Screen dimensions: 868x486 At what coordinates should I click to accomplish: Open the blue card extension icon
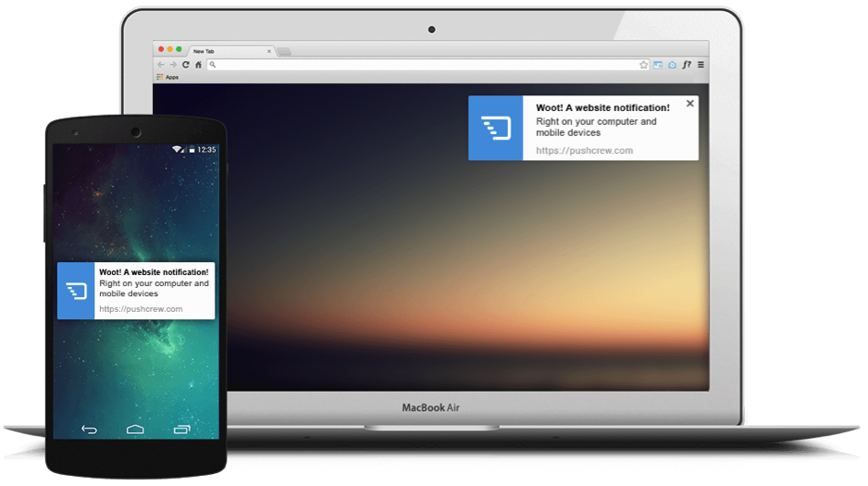pos(658,65)
